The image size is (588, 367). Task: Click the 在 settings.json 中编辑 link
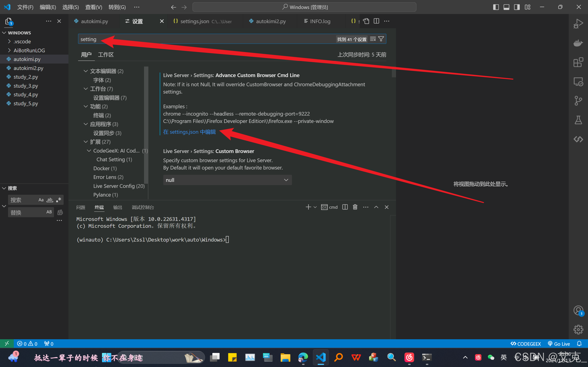point(189,132)
